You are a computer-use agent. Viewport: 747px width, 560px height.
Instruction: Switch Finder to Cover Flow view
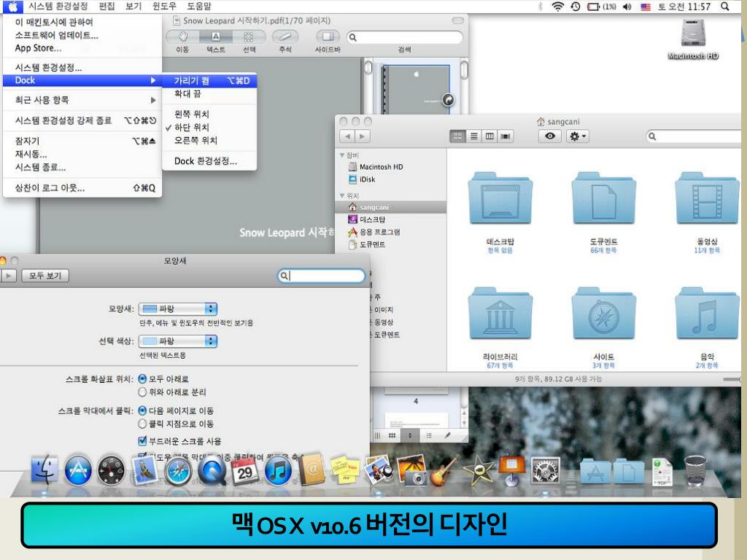pos(505,136)
